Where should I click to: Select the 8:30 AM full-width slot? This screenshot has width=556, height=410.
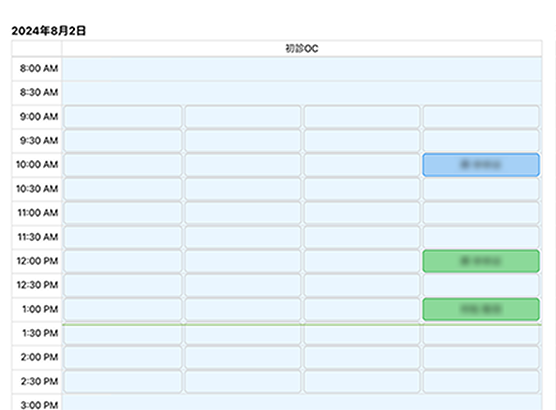coord(302,93)
